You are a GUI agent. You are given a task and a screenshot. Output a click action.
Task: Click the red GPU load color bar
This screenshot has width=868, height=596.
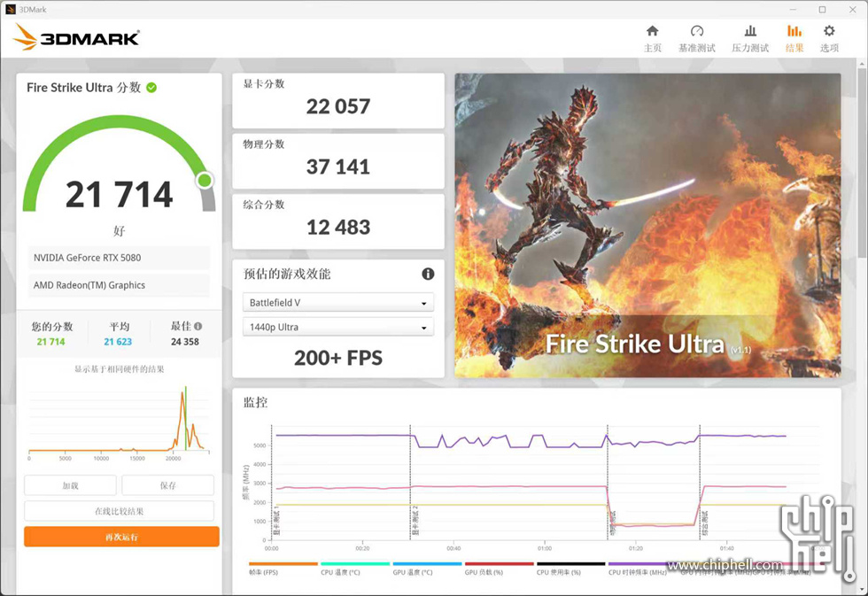500,564
